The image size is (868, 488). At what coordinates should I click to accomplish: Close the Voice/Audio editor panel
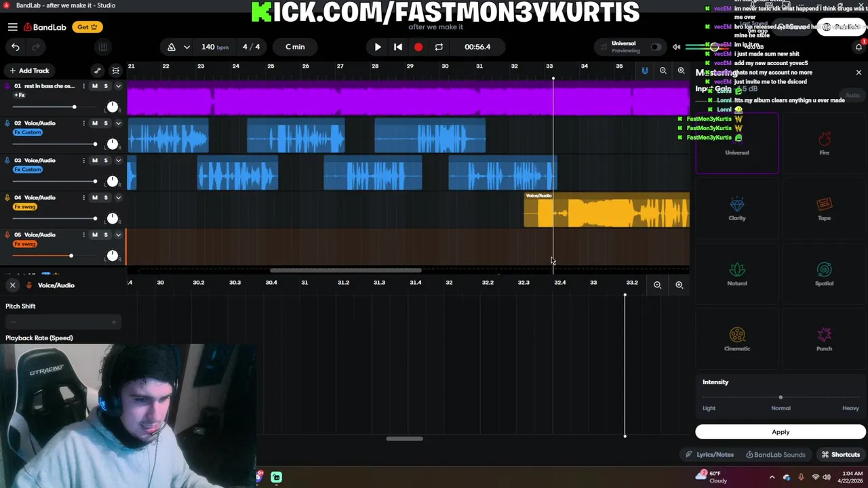(x=12, y=285)
